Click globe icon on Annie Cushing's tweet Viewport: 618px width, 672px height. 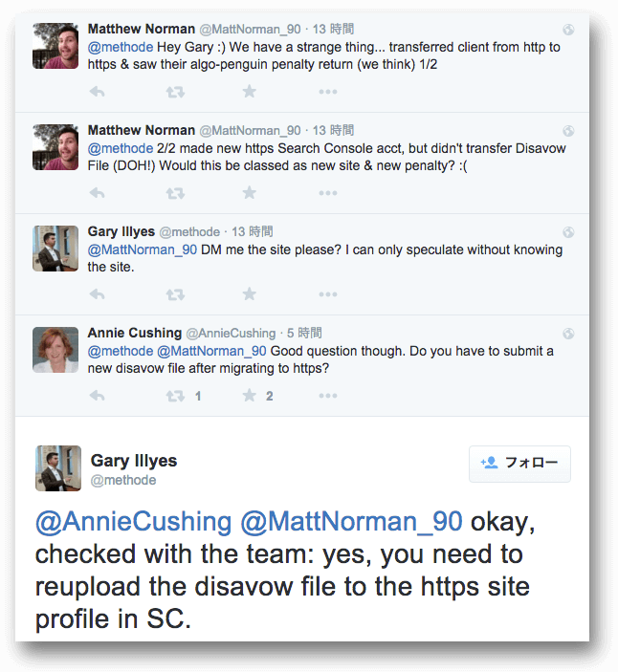pyautogui.click(x=568, y=334)
